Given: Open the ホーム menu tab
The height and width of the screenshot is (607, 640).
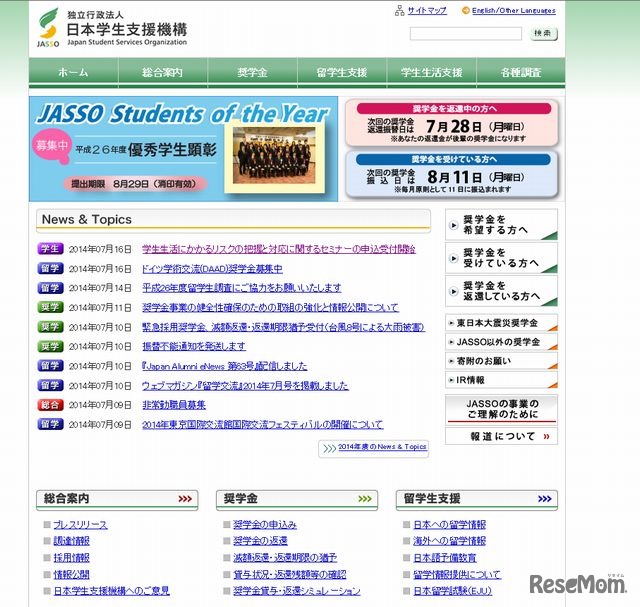Looking at the screenshot, I should click(x=73, y=73).
